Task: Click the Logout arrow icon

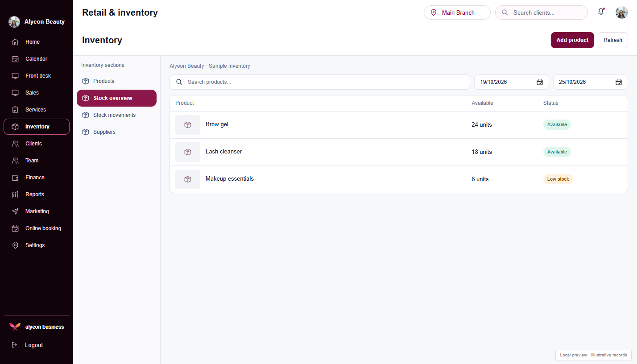Action: pyautogui.click(x=14, y=345)
